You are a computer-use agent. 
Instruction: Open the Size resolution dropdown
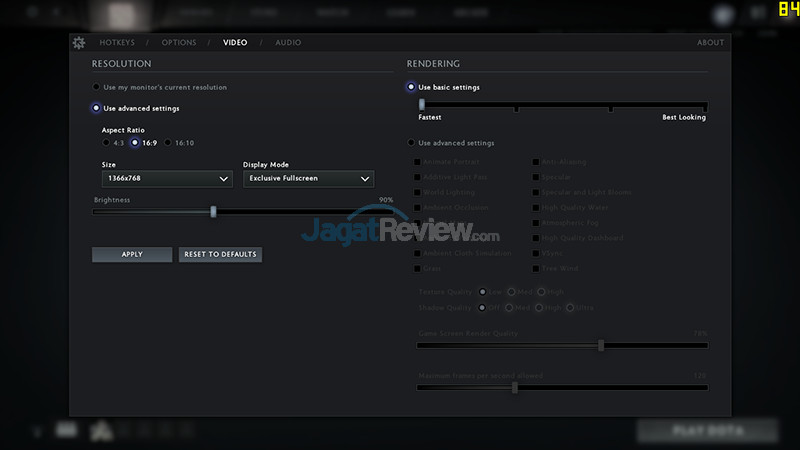point(167,179)
